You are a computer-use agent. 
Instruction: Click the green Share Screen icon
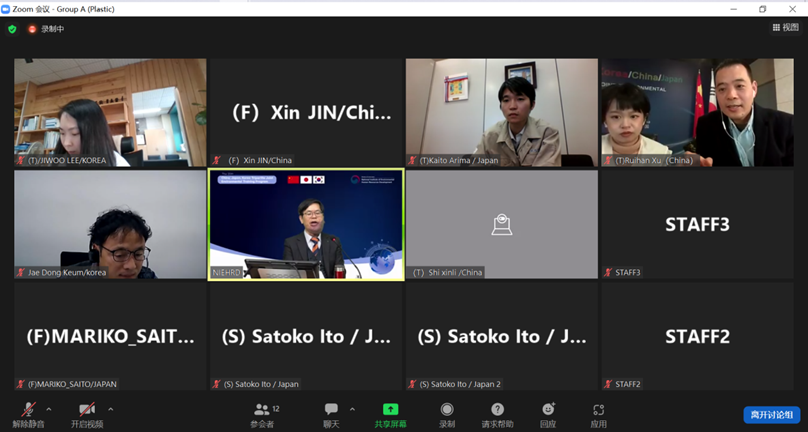tap(390, 410)
